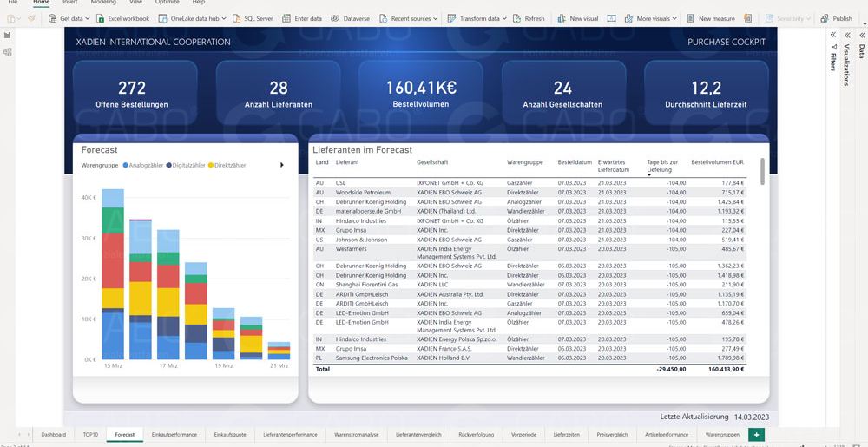The height and width of the screenshot is (447, 868).
Task: Open the Einkaufsquote page tab
Action: click(x=230, y=435)
